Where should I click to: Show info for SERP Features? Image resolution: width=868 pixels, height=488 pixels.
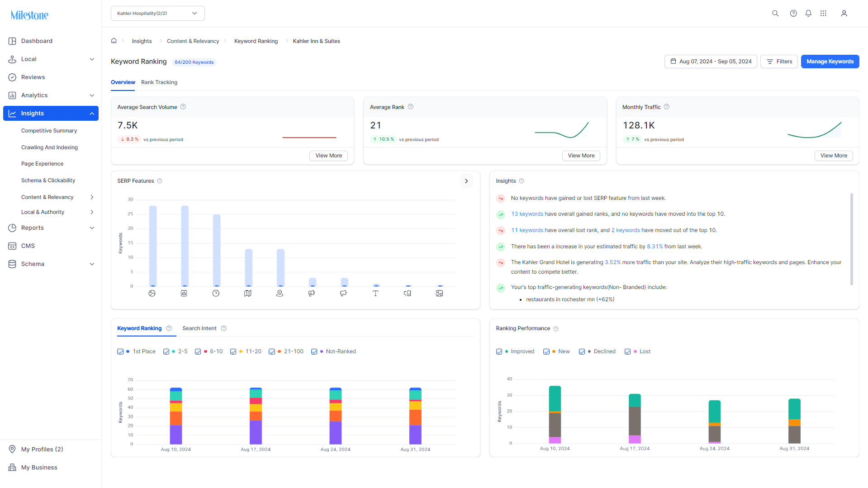(160, 181)
